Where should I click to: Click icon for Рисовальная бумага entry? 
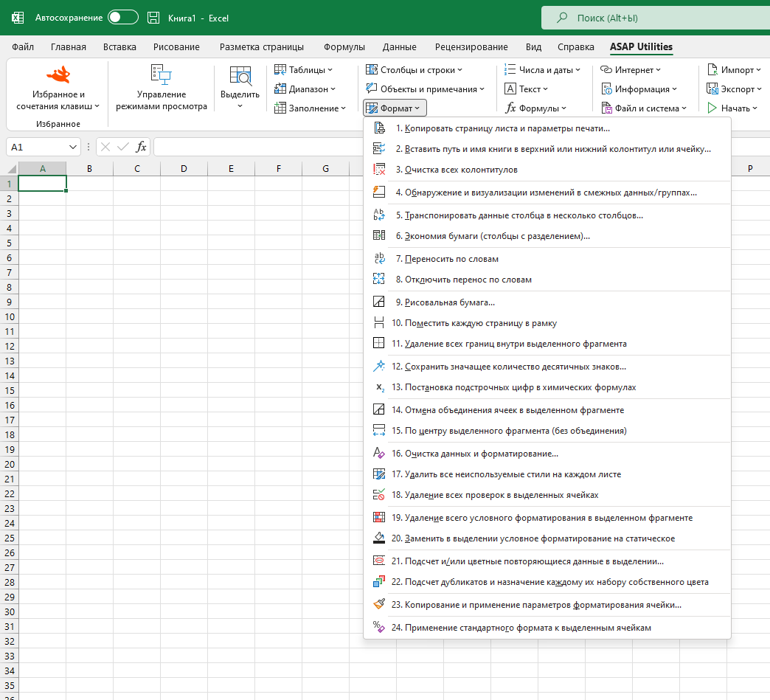378,302
